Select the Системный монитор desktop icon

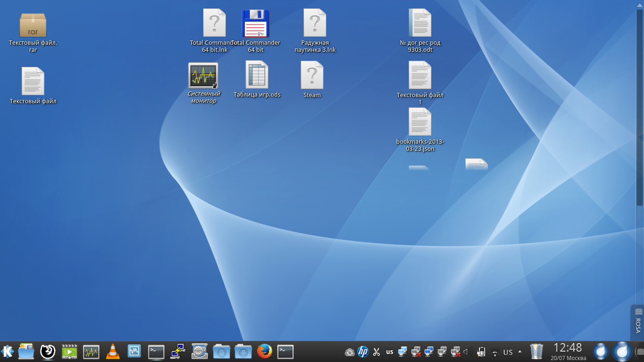[x=203, y=76]
